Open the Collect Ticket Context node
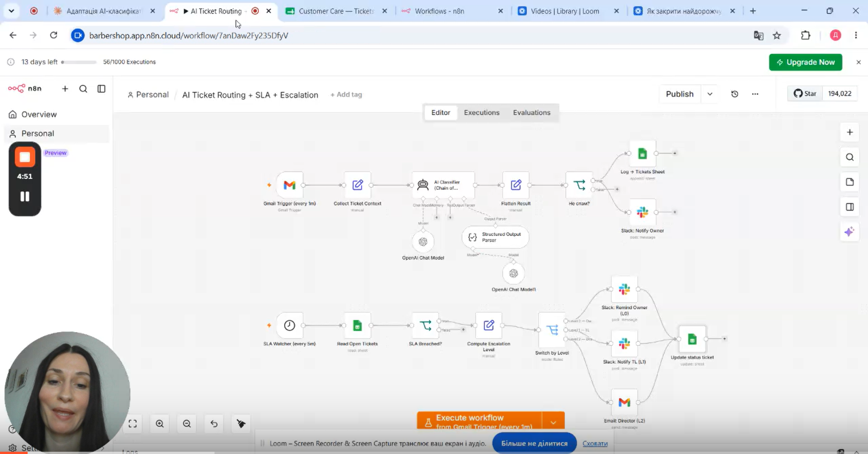868x454 pixels. pos(358,185)
